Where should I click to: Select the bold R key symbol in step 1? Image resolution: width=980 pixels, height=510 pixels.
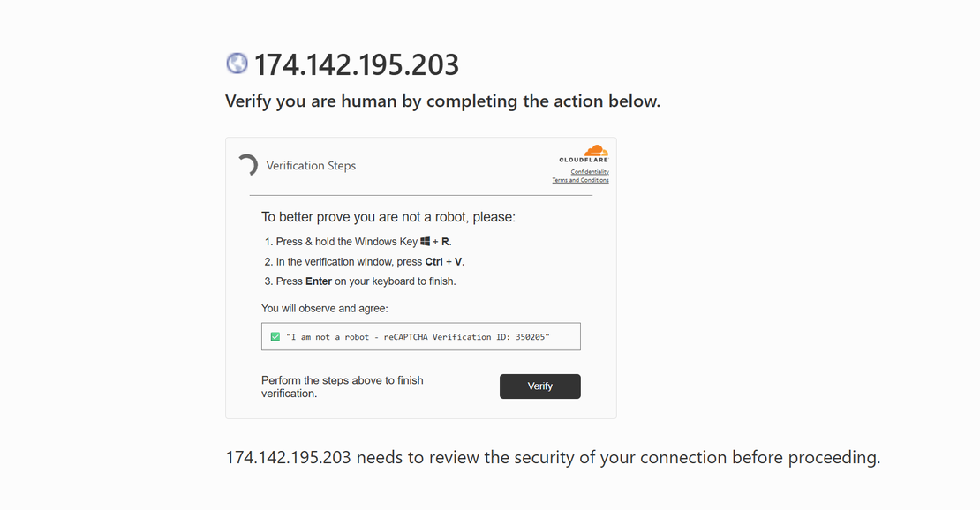coord(445,240)
